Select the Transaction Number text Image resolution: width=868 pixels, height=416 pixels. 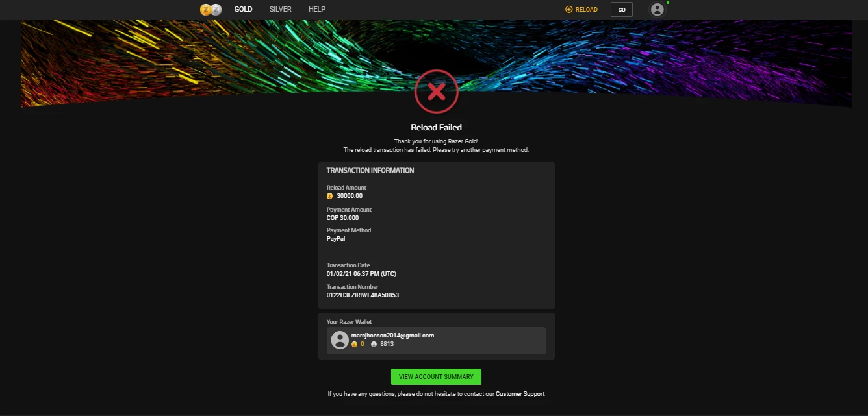click(363, 295)
